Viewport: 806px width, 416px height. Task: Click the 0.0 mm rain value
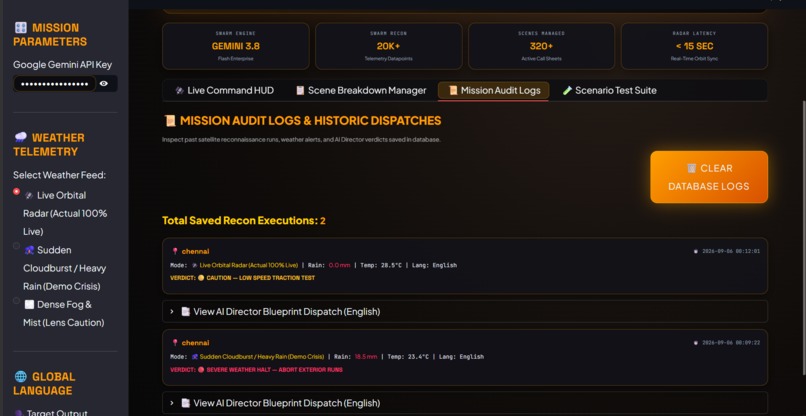pyautogui.click(x=339, y=265)
